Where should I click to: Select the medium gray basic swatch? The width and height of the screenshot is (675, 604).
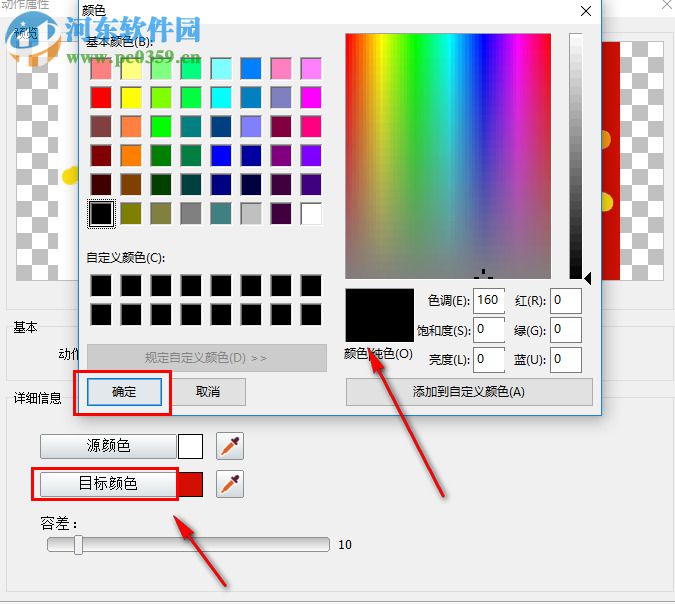coord(191,214)
